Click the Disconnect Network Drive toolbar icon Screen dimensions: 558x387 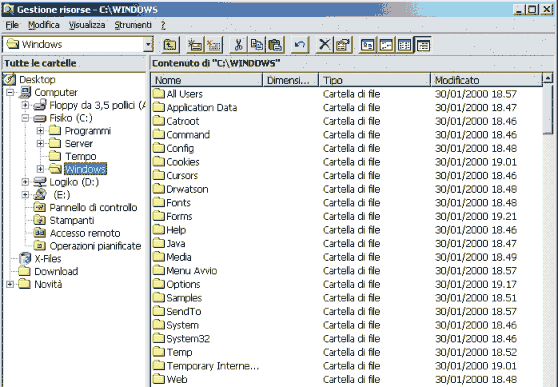pyautogui.click(x=214, y=45)
